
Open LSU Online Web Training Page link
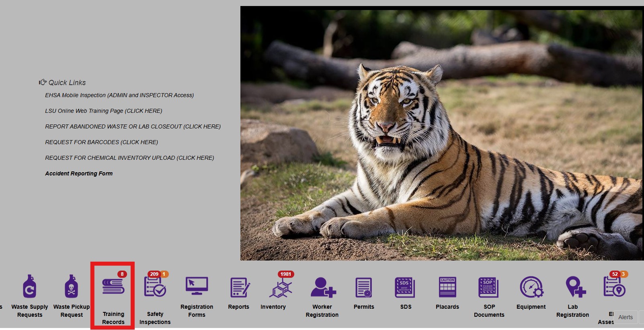click(x=104, y=111)
